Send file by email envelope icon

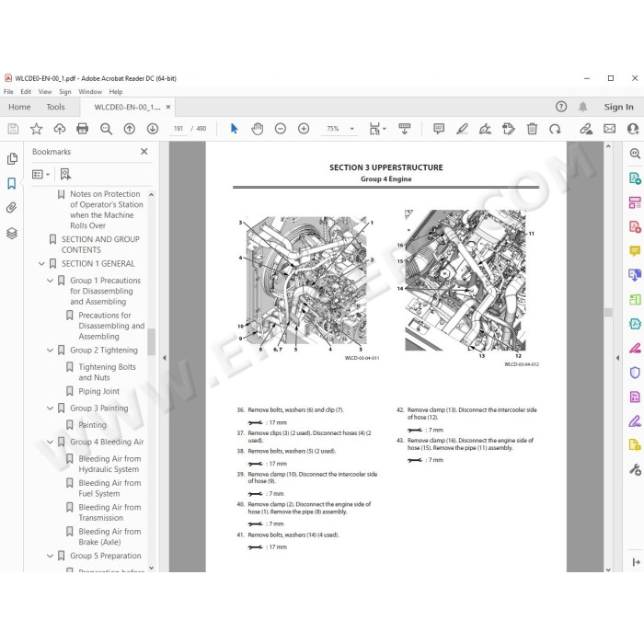coord(609,129)
